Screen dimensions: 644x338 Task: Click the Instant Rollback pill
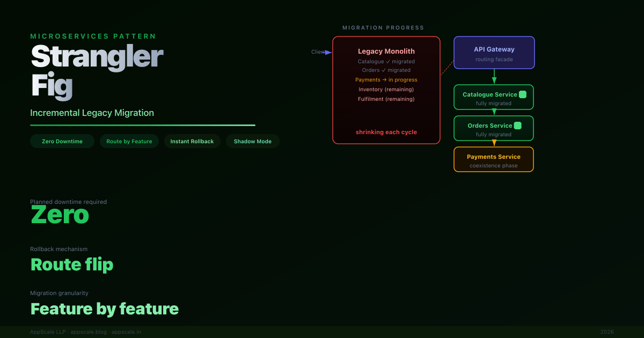tap(192, 142)
